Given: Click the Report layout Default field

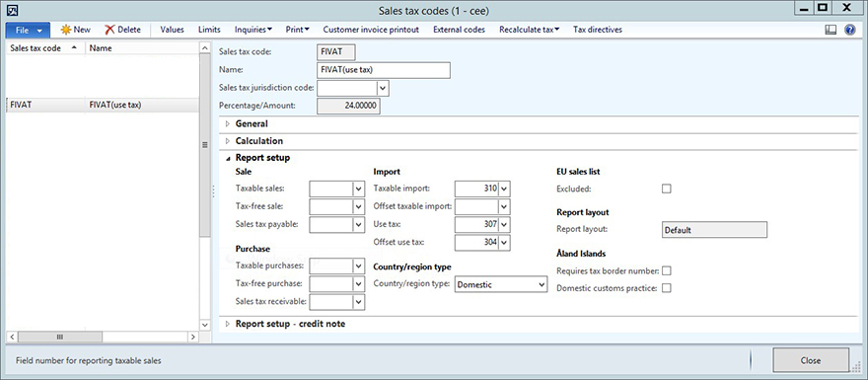Looking at the screenshot, I should point(714,230).
